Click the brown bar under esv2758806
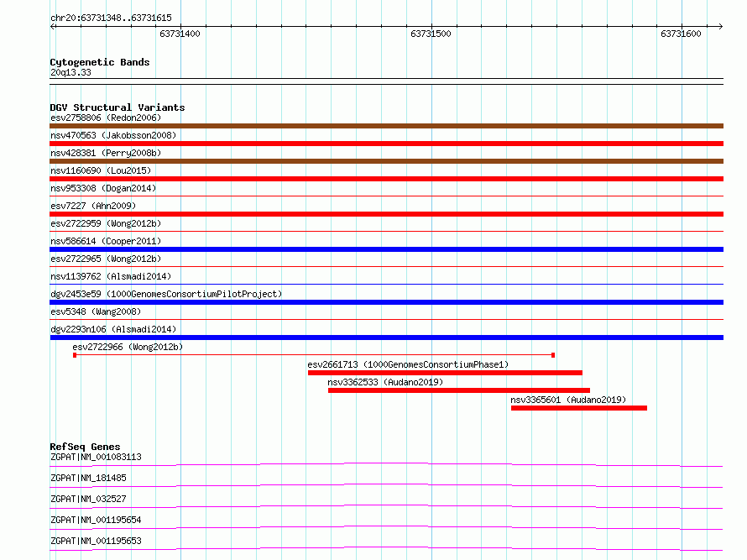This screenshot has height=560, width=747. 386,126
